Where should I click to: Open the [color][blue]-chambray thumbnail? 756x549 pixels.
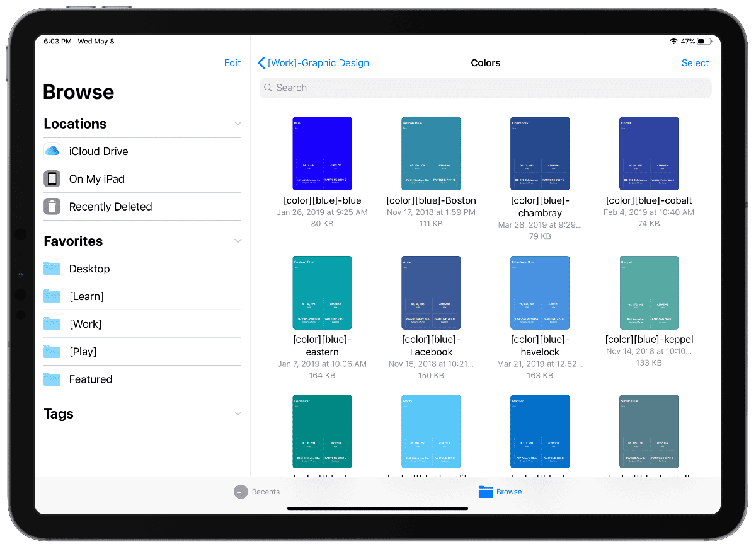tap(540, 153)
